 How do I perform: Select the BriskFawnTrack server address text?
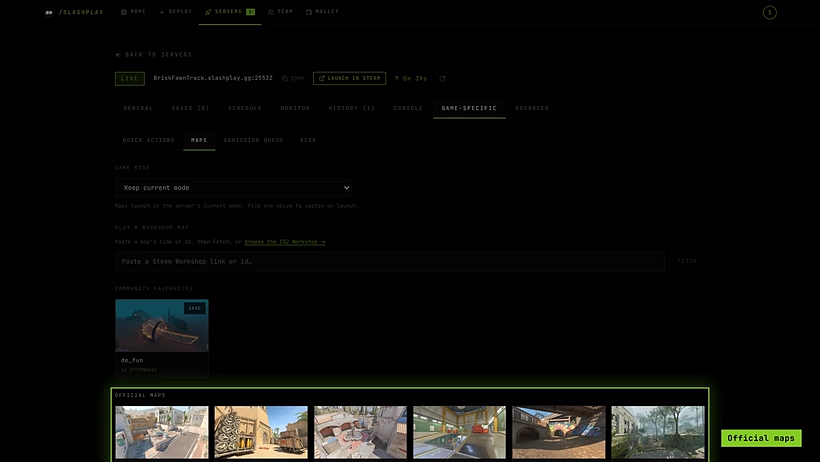(213, 78)
